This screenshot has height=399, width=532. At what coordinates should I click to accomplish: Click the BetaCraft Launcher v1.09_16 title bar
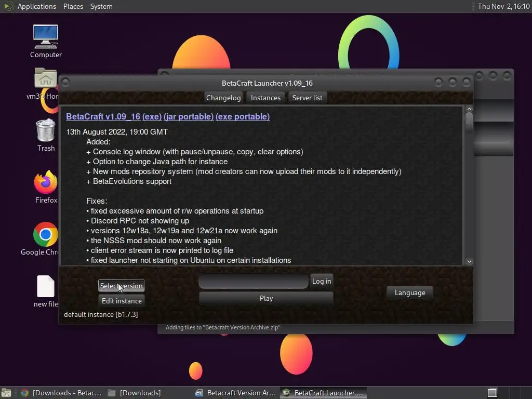(267, 83)
